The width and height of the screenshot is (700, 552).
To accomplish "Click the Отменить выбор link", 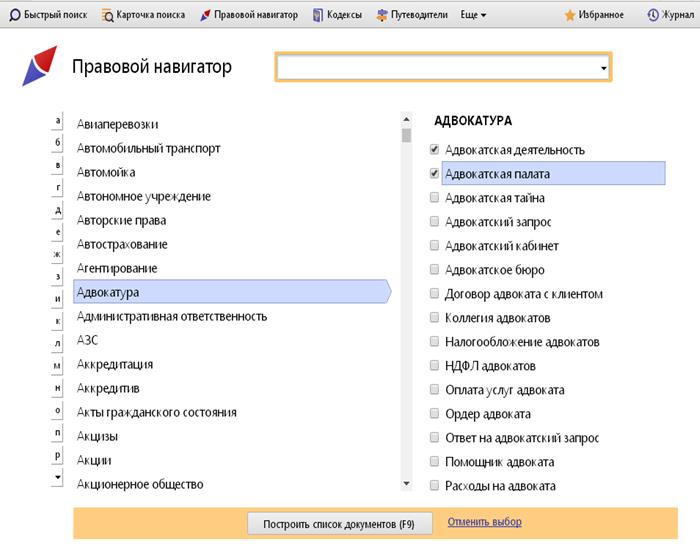I will point(484,522).
